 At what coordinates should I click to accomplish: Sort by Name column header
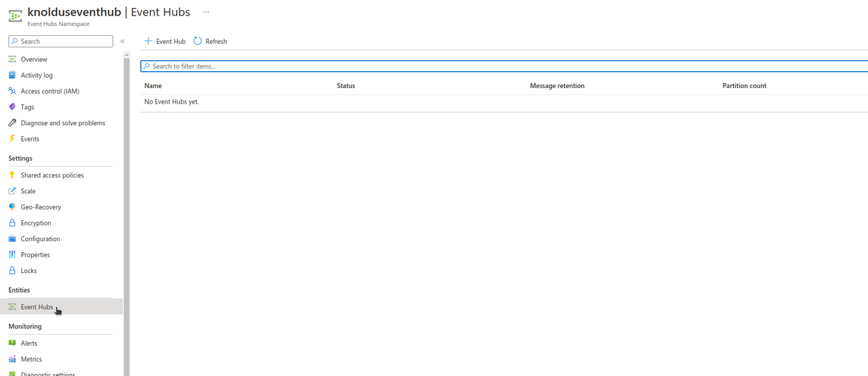153,86
